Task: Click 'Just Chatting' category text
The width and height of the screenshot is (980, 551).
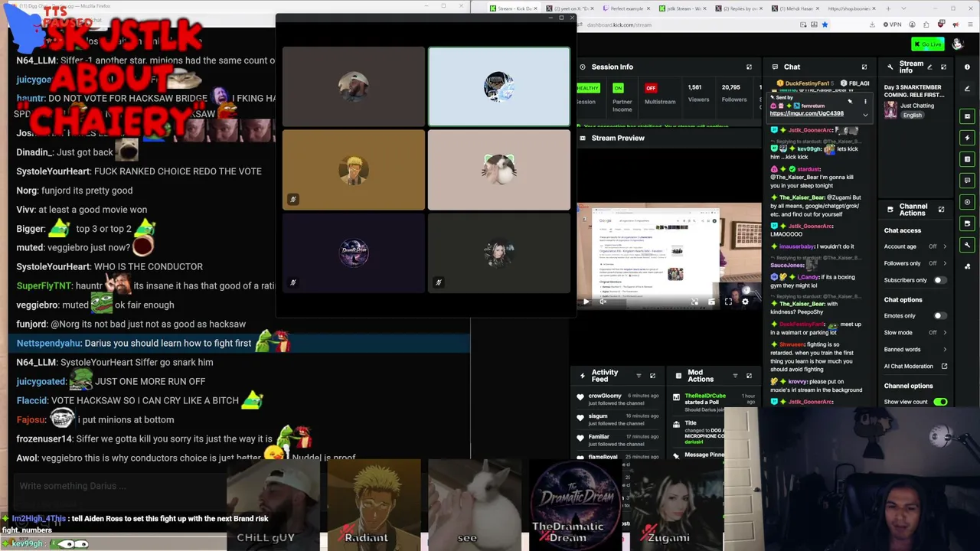Action: [x=917, y=106]
